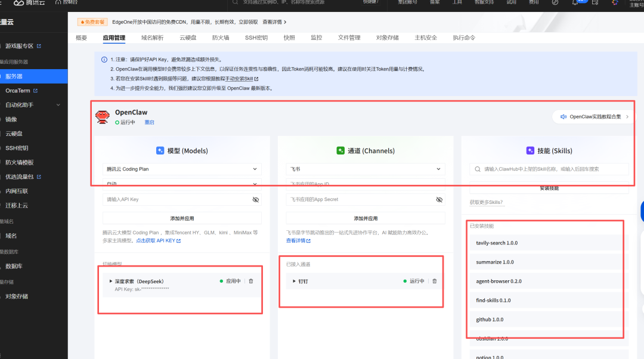
Task: Click 添加并应用 under Models API Key
Action: [182, 218]
